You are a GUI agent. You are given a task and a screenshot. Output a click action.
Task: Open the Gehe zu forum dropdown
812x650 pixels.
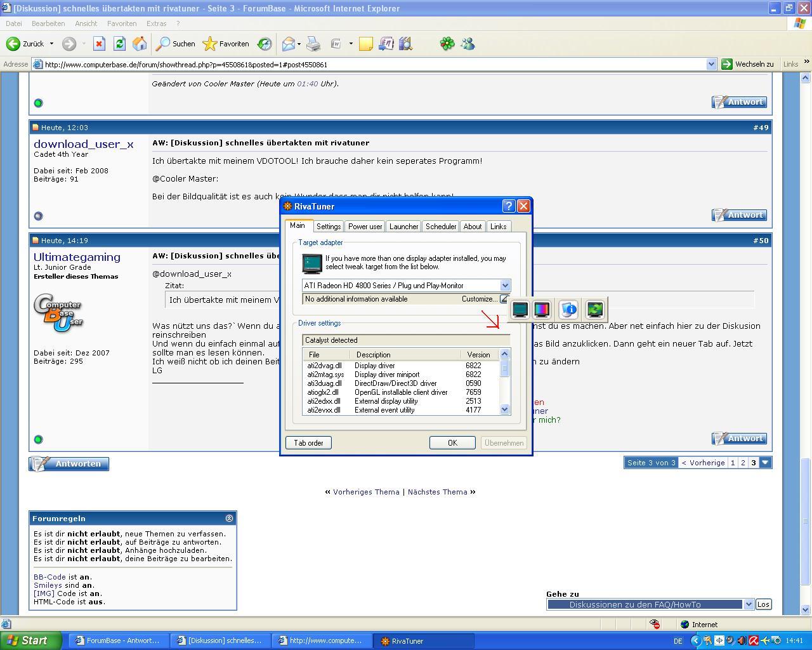tap(749, 604)
